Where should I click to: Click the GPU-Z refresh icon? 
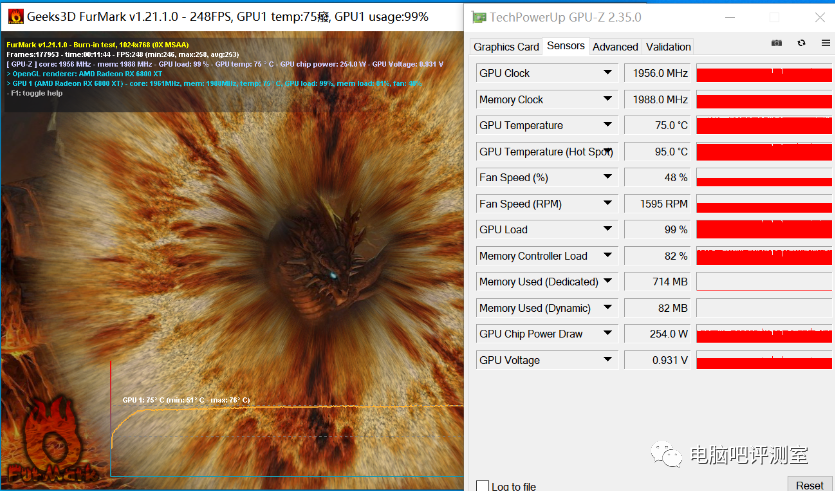click(801, 43)
